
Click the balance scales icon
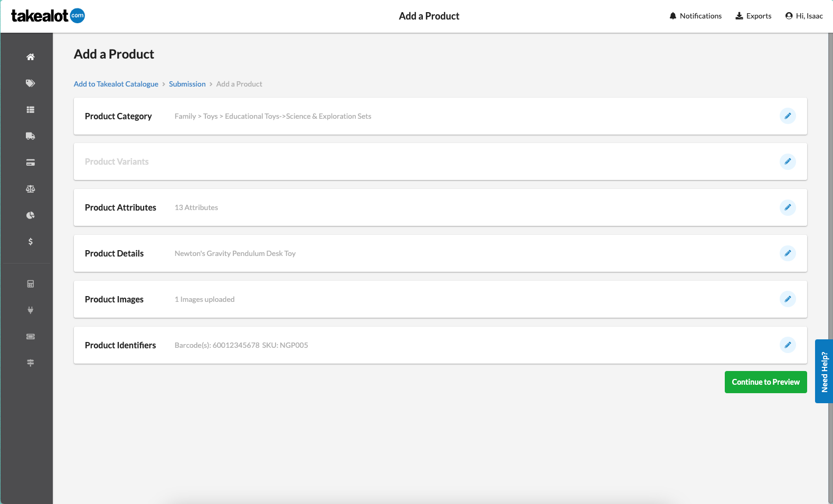pos(31,189)
